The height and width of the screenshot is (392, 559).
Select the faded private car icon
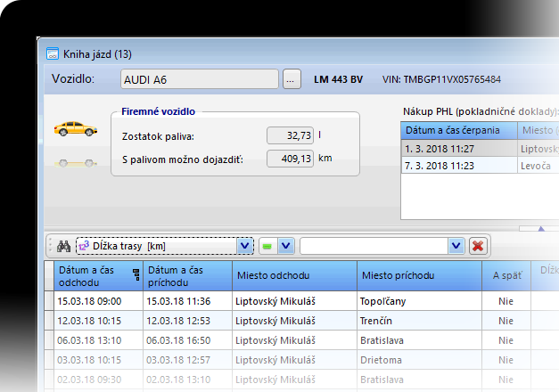tap(76, 163)
